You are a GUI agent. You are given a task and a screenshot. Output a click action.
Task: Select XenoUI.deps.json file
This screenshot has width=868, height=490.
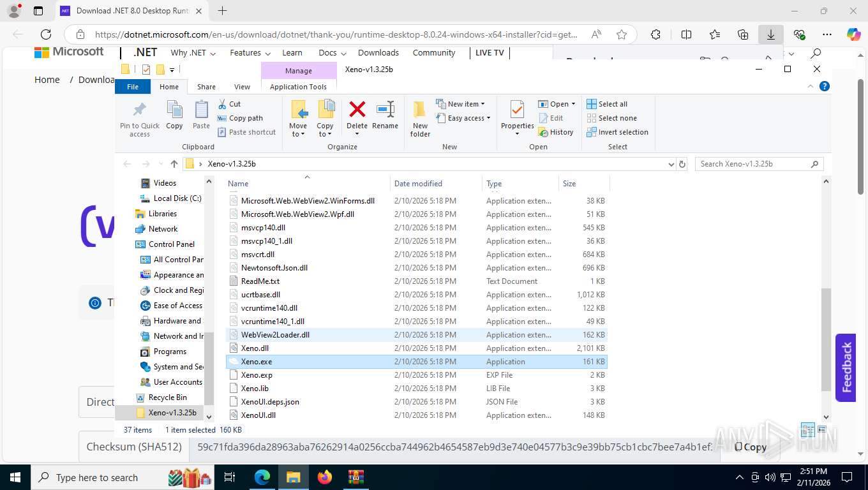point(270,402)
